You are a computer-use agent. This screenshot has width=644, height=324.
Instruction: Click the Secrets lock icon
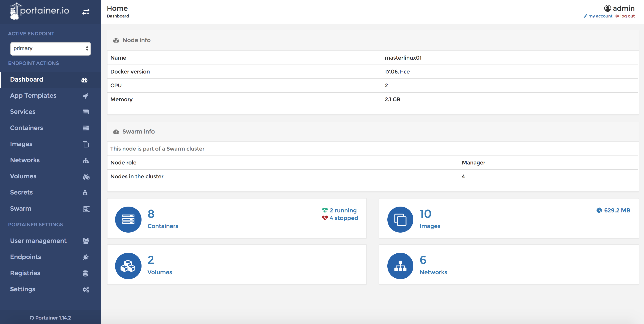[x=85, y=193]
